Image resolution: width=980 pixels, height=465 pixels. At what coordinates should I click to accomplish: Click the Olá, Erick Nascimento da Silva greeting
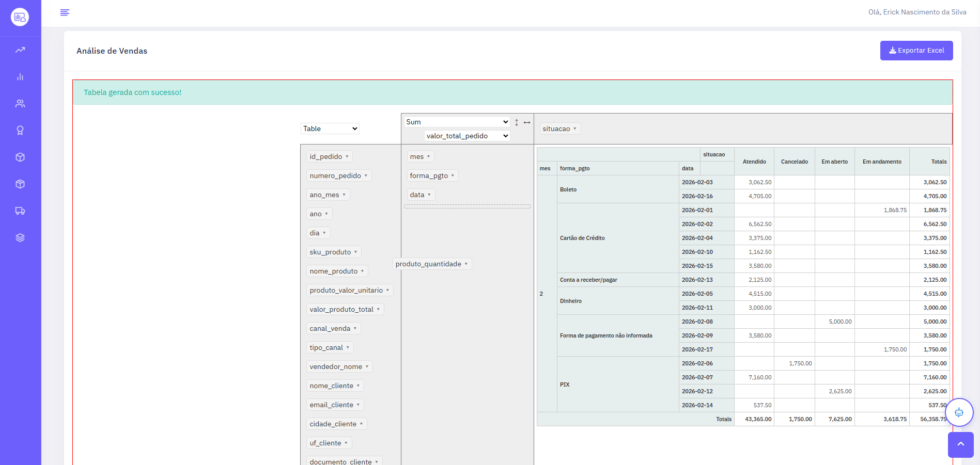[x=917, y=12]
